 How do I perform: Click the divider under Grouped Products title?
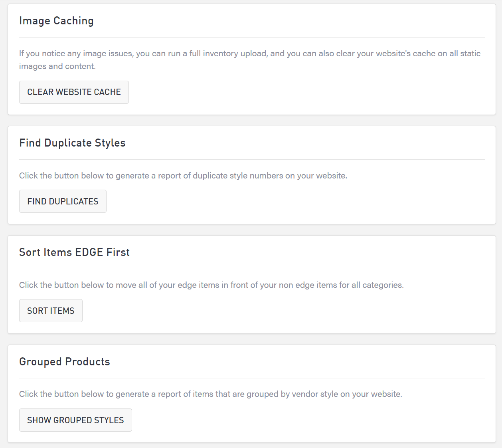(252, 378)
